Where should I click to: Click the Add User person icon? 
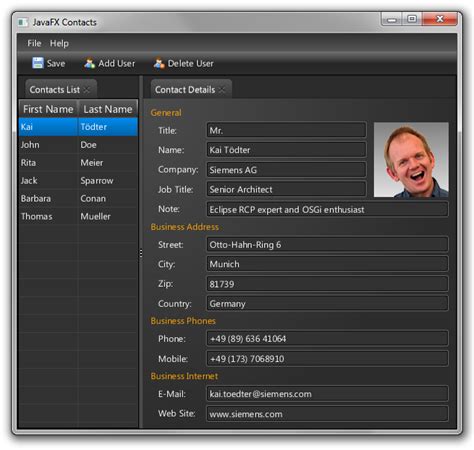tap(89, 63)
